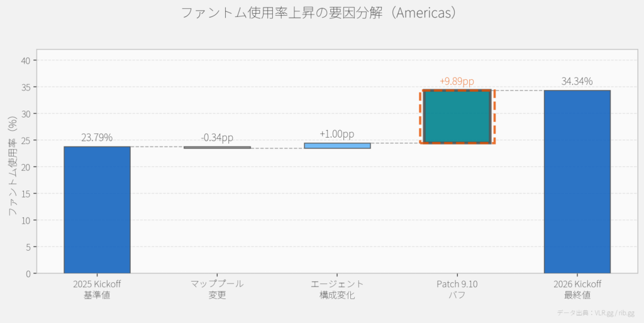Click the 0 tick on y-axis
The image size is (644, 323).
[x=28, y=273]
